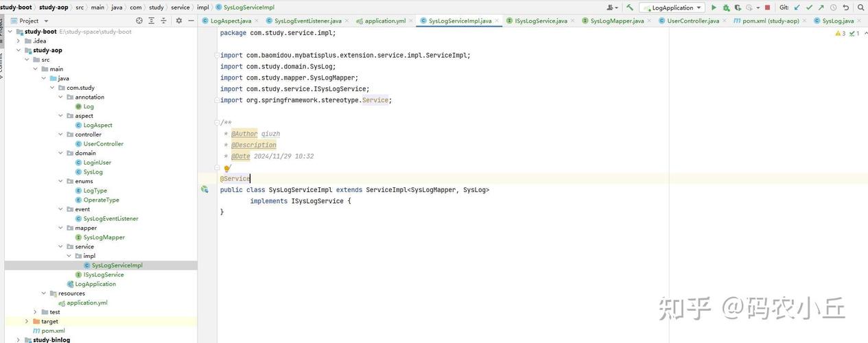Switch to the UserController.java tab
The image size is (868, 343).
tap(689, 21)
